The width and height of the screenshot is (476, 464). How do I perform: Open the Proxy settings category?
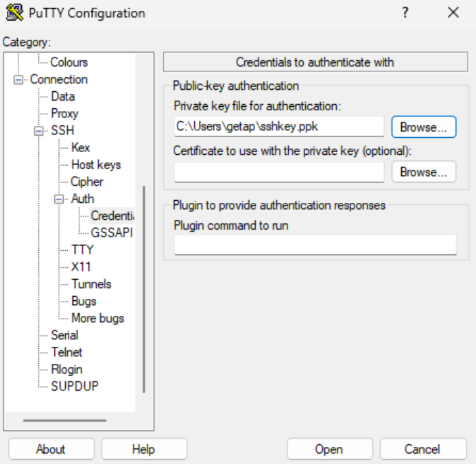[64, 114]
